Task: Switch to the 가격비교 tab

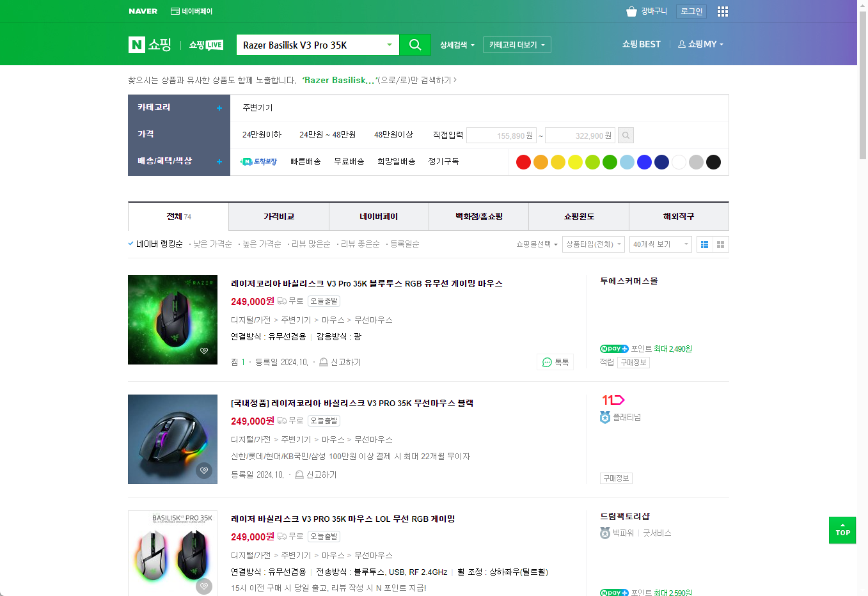Action: pos(279,216)
